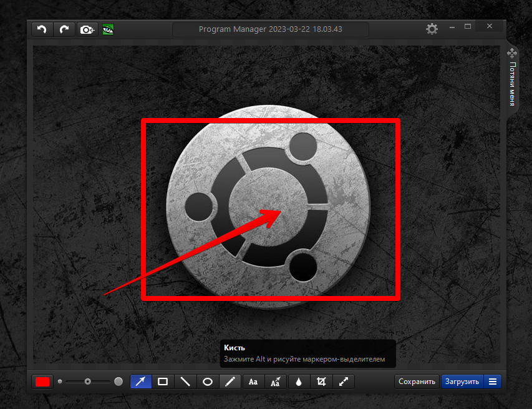Select the Text tool labeled Aa

253,382
